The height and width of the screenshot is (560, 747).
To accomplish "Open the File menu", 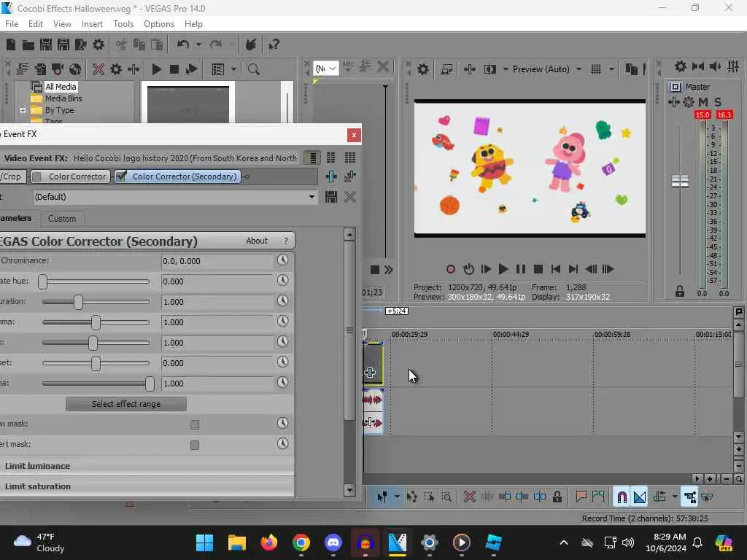I will tap(12, 24).
